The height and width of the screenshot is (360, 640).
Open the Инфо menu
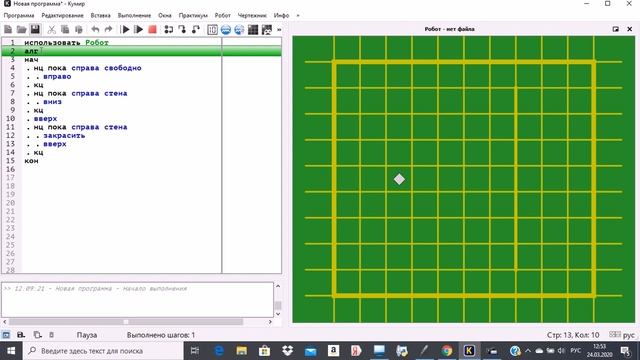[281, 16]
